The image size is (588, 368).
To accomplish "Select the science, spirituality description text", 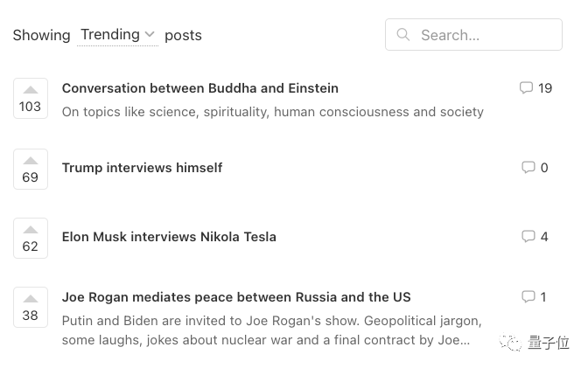I will tap(273, 112).
